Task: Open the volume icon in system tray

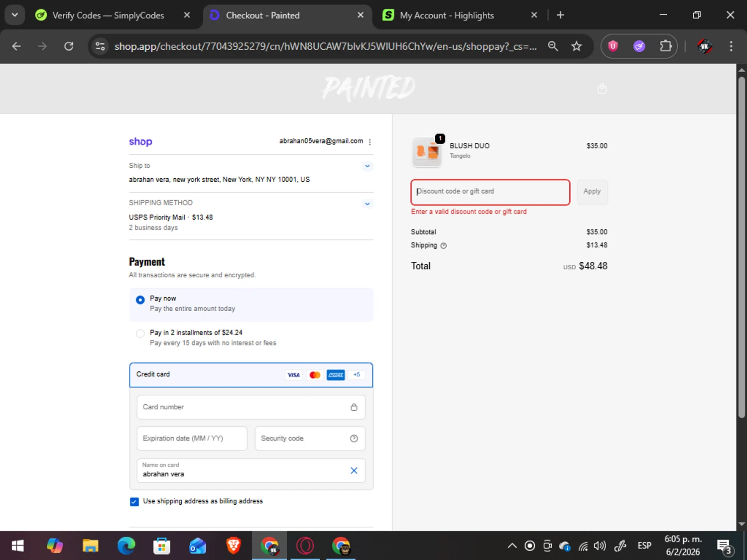Action: point(600,546)
